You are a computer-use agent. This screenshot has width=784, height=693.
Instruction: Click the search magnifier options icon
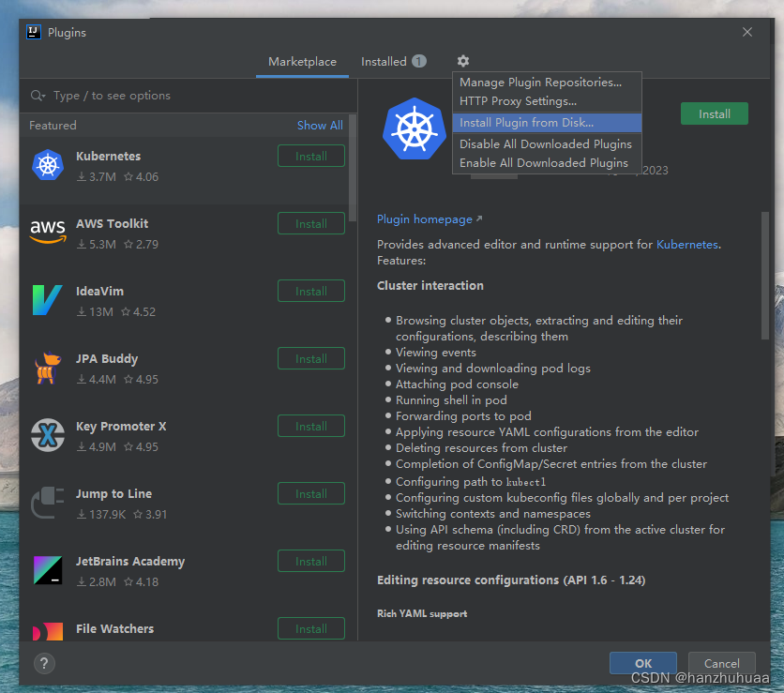click(38, 96)
